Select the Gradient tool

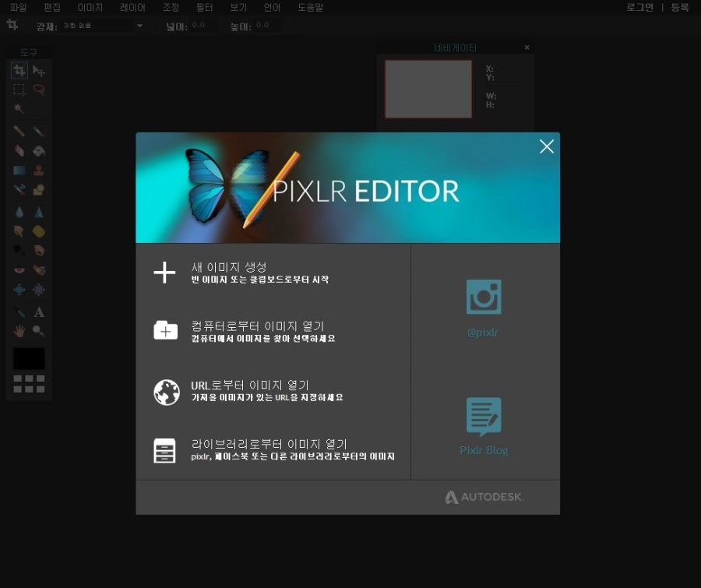coord(19,171)
